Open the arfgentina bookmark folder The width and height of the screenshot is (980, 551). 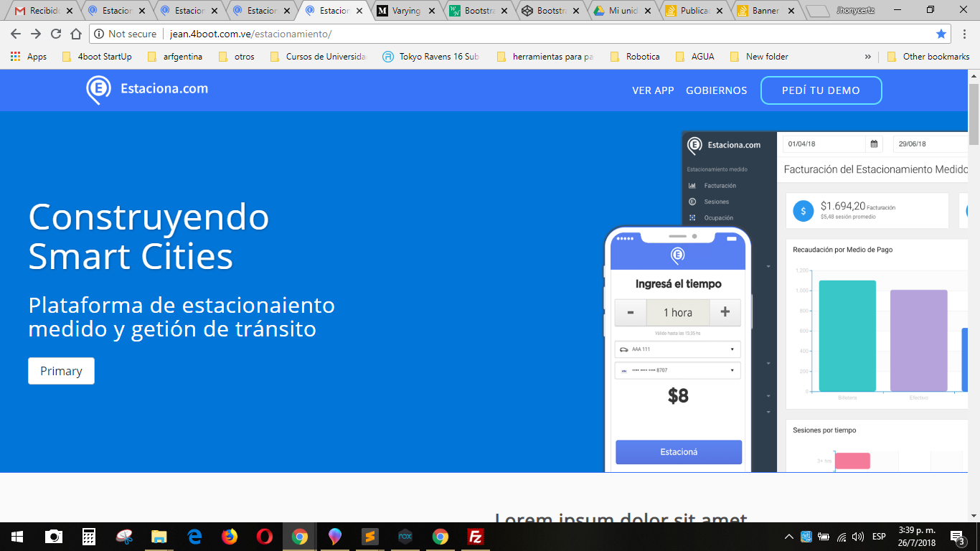(x=174, y=57)
